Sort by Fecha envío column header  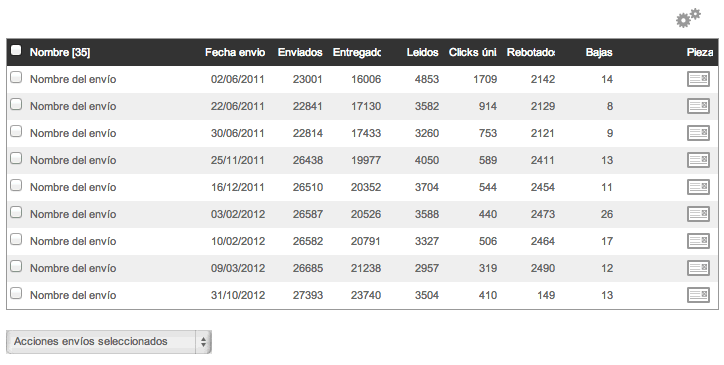click(235, 52)
